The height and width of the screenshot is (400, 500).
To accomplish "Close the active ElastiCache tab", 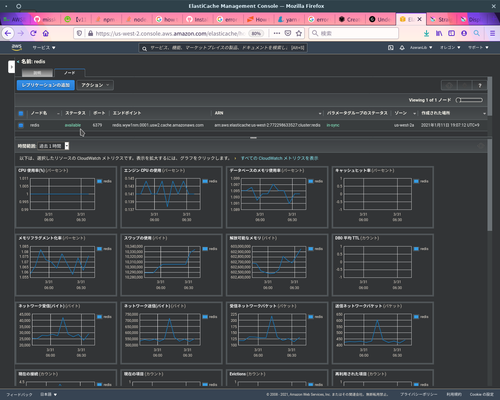I will click(419, 19).
